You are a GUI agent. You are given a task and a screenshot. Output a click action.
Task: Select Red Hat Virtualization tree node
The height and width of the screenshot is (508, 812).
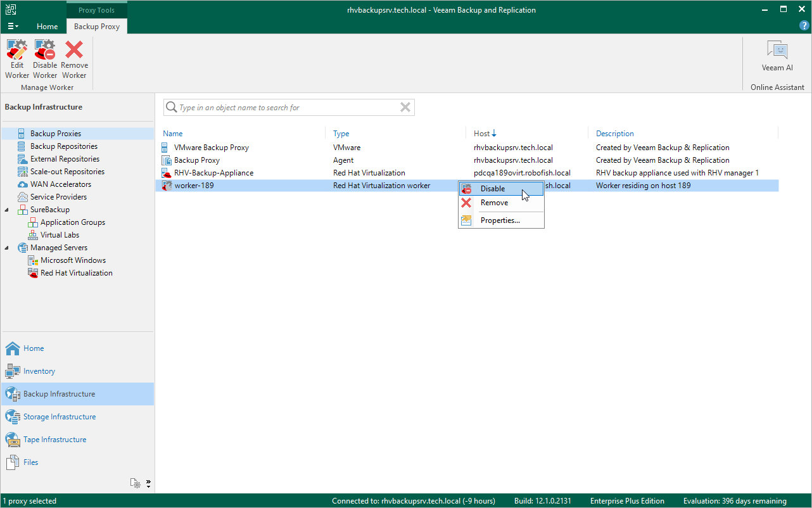click(77, 273)
